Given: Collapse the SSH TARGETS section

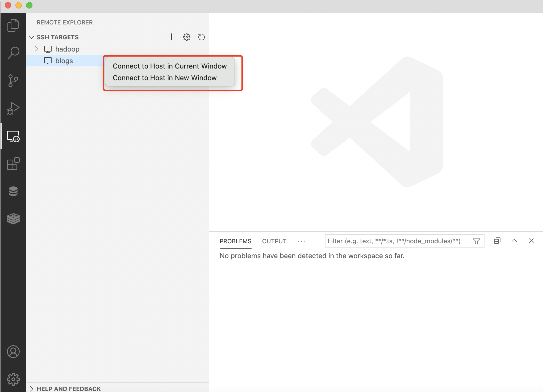Looking at the screenshot, I should click(31, 37).
